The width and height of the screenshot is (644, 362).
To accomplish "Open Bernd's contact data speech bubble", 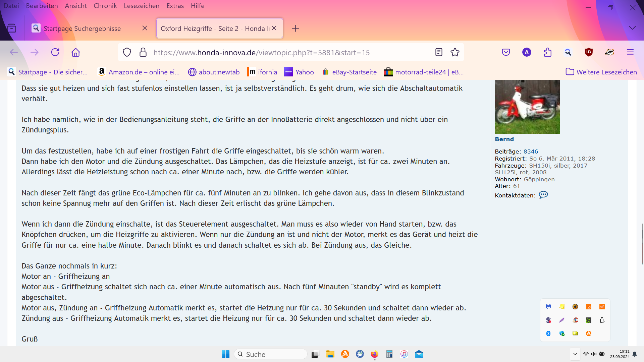I will click(x=543, y=195).
